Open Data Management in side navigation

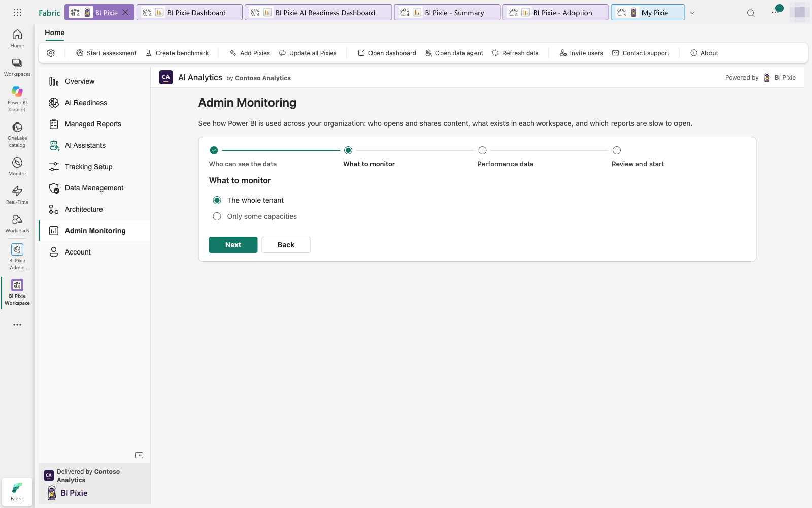point(94,188)
